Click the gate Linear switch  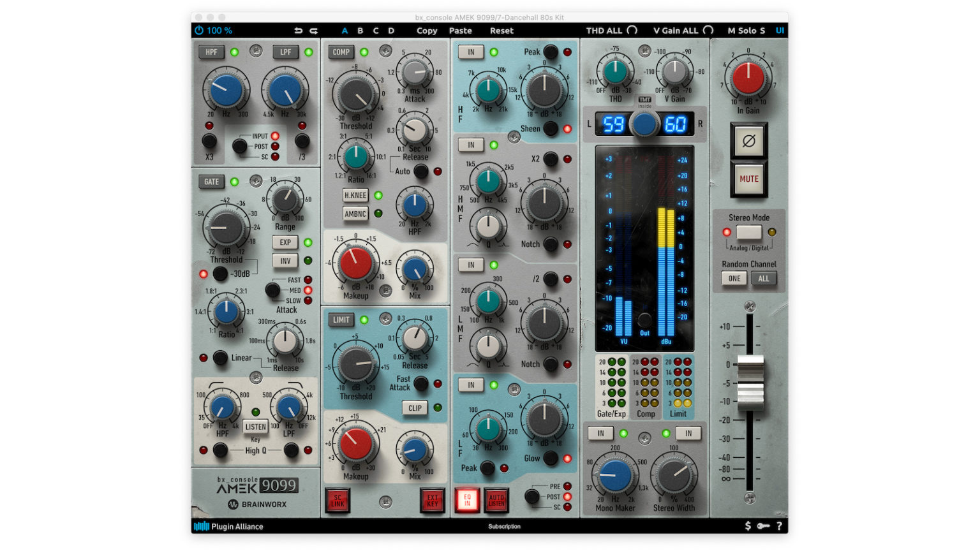(219, 358)
